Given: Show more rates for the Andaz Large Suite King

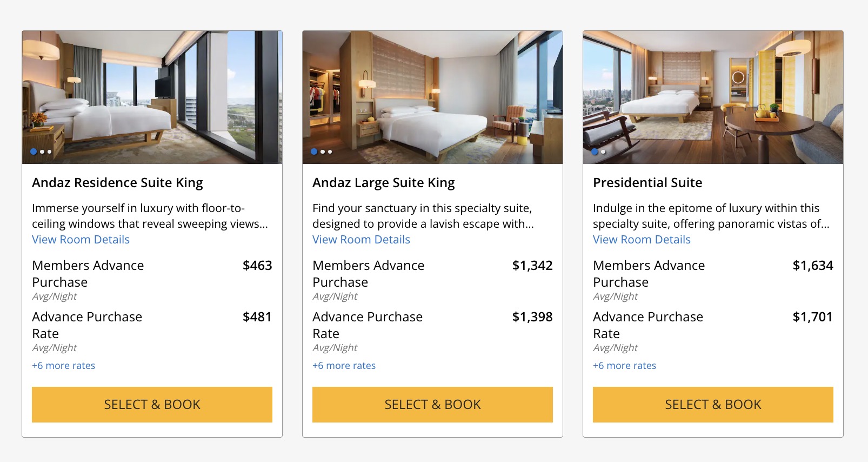Looking at the screenshot, I should [344, 365].
